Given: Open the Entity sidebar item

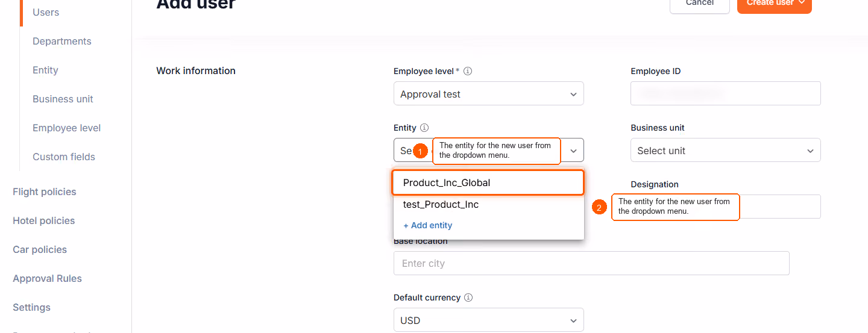Looking at the screenshot, I should (45, 70).
